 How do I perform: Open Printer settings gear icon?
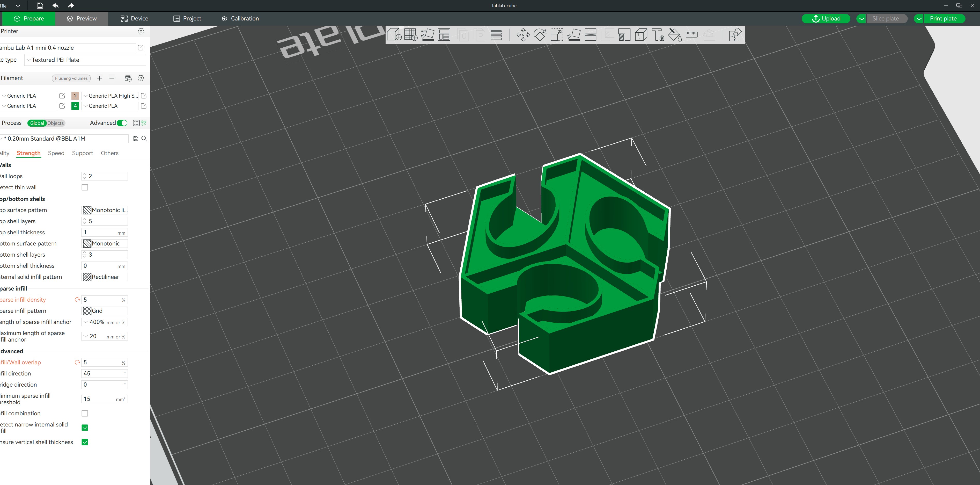click(x=141, y=31)
